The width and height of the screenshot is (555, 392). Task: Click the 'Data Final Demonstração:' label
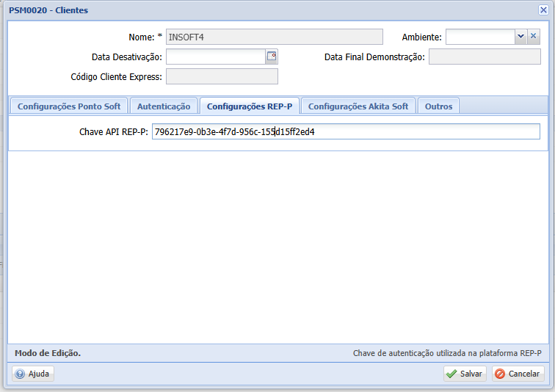[x=374, y=57]
